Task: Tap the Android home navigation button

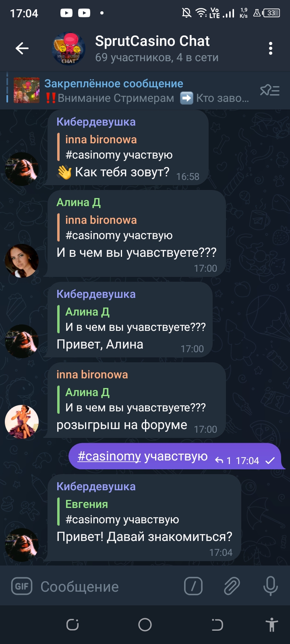Action: click(x=145, y=625)
